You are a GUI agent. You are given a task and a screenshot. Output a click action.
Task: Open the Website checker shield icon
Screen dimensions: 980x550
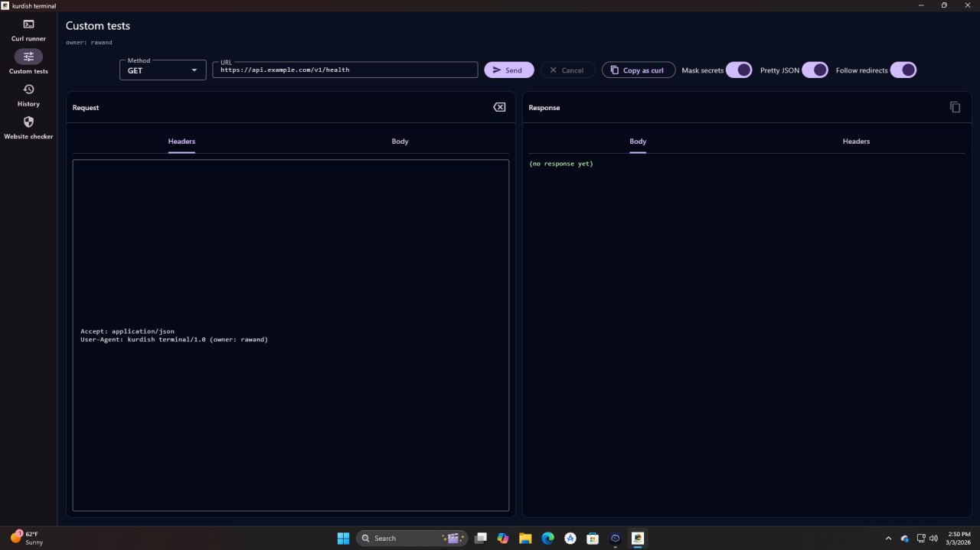28,122
